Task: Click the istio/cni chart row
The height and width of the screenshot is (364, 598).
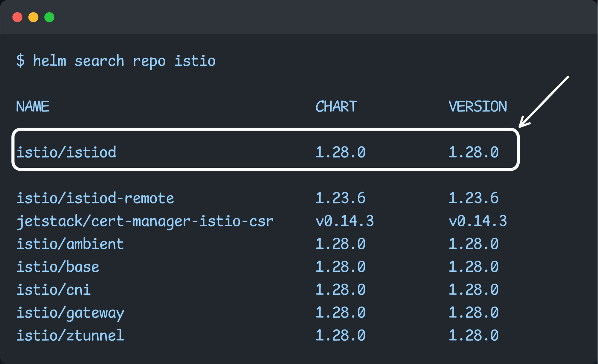Action: [54, 290]
